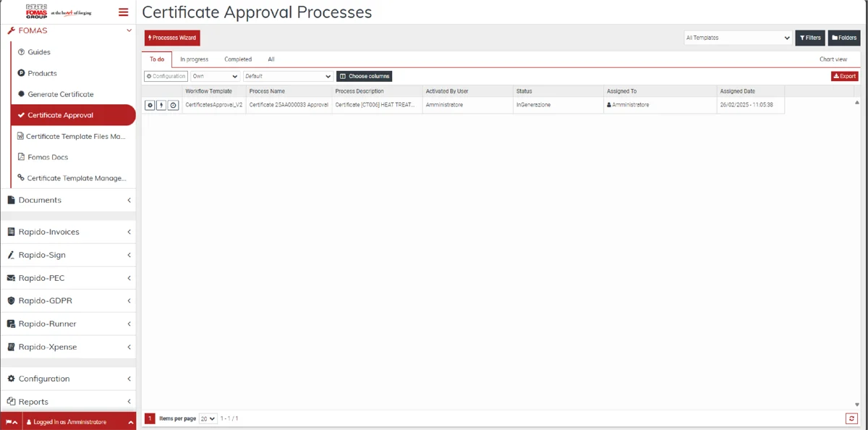Click the Status column header
The image size is (868, 430).
coord(558,91)
